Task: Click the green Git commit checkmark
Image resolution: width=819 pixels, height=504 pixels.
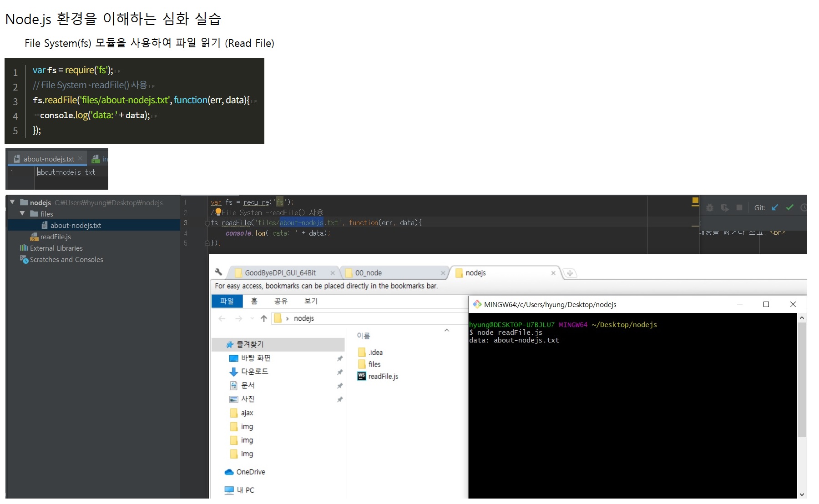Action: tap(790, 207)
